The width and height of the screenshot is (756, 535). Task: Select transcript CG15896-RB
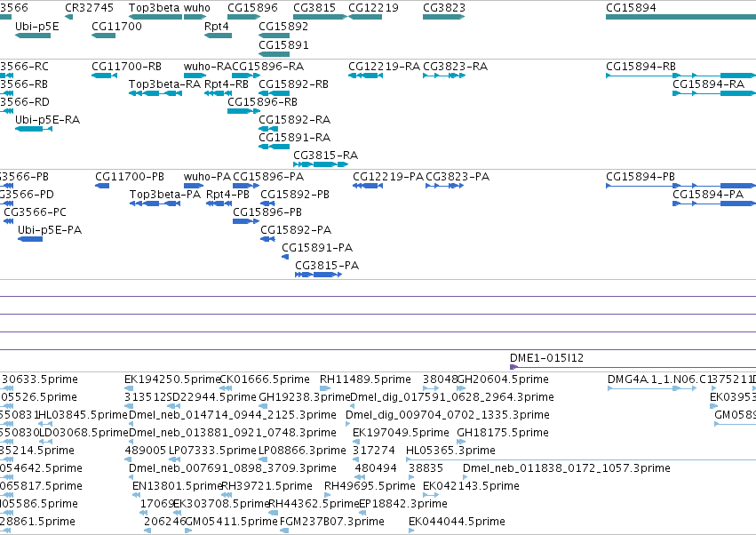coord(244,111)
